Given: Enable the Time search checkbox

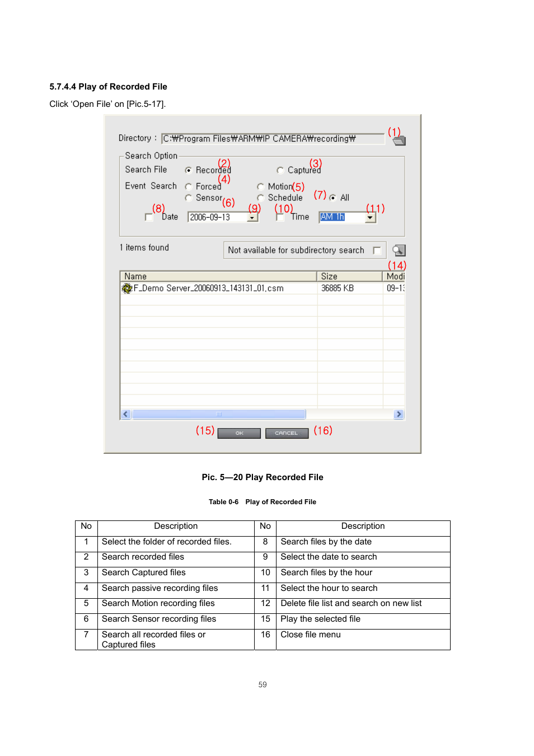Looking at the screenshot, I should tap(280, 217).
